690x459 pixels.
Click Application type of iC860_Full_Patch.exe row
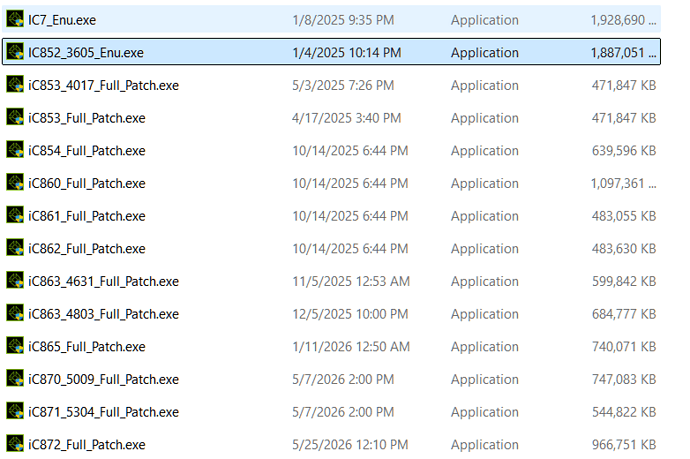pos(484,183)
